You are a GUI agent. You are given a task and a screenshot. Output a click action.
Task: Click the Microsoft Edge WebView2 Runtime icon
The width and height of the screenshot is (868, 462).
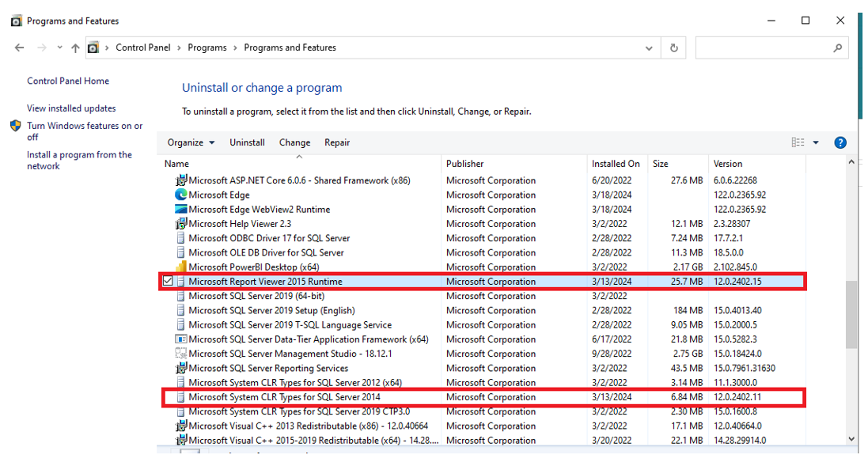click(181, 209)
